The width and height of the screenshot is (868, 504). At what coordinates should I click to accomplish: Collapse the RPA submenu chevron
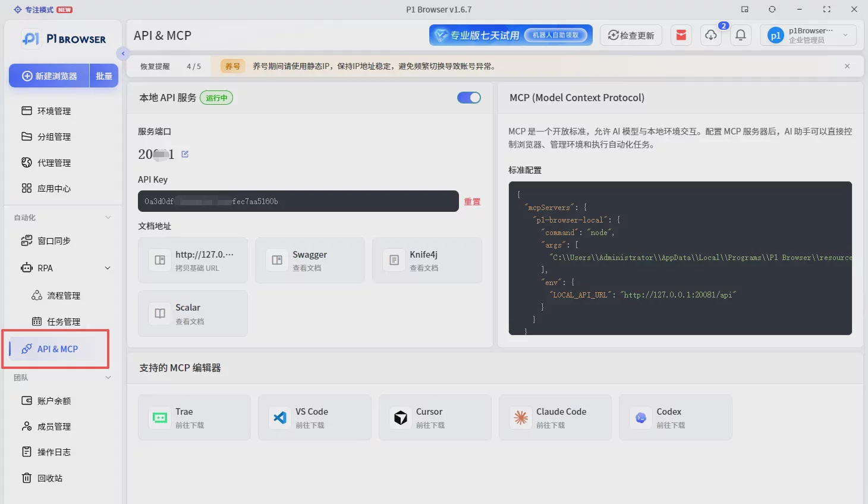[x=108, y=268]
